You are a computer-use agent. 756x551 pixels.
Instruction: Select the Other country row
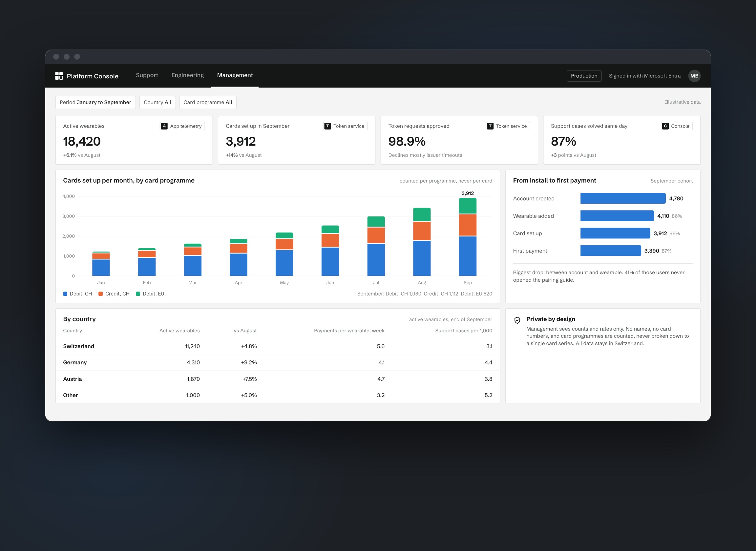click(x=278, y=395)
